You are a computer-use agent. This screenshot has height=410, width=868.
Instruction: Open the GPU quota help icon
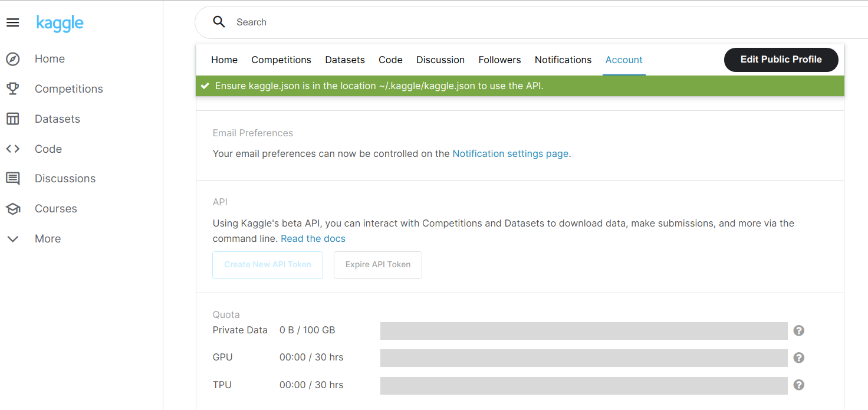coord(798,357)
